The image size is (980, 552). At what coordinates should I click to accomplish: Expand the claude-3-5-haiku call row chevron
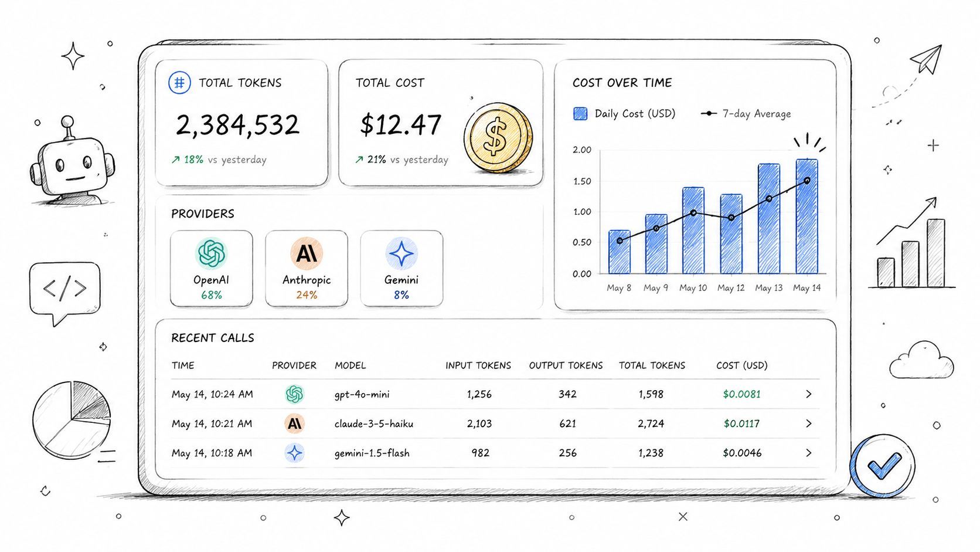coord(808,424)
